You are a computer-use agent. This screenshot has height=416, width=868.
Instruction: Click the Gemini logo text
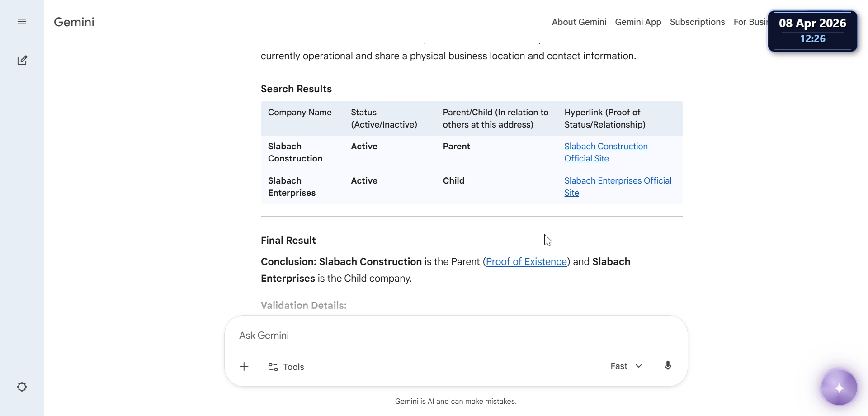pos(74,22)
